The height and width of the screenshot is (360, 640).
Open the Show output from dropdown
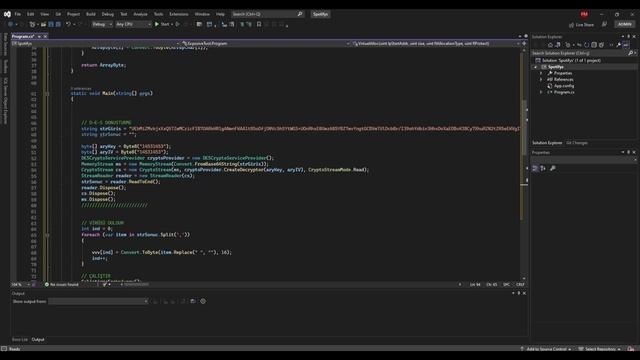pyautogui.click(x=98, y=301)
